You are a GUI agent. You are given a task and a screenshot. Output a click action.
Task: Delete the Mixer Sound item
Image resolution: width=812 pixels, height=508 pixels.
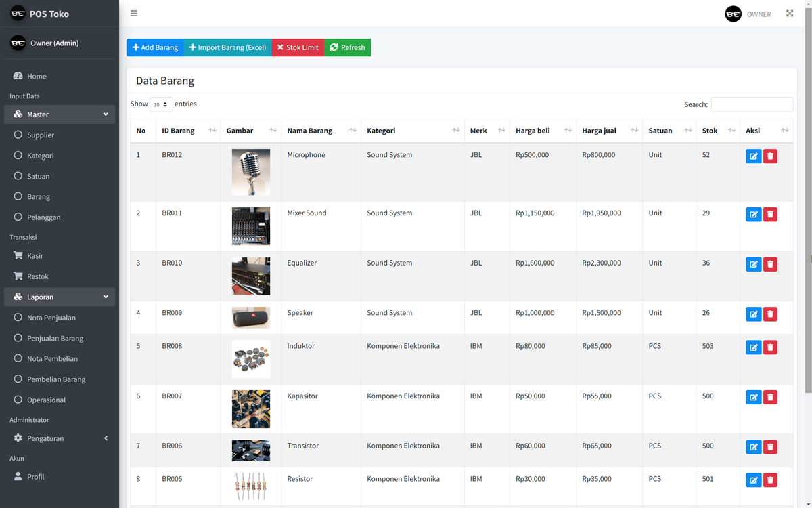[770, 215]
